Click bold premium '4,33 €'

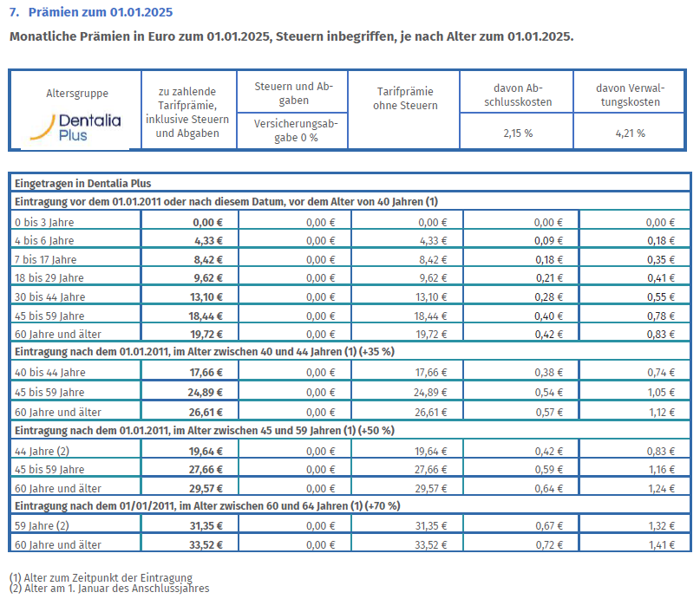208,240
